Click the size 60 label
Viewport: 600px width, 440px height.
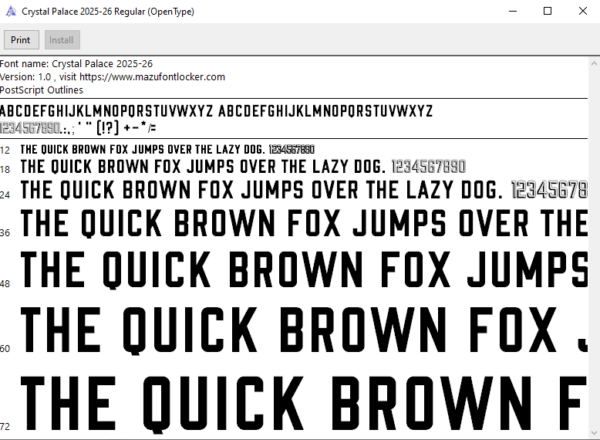(5, 349)
